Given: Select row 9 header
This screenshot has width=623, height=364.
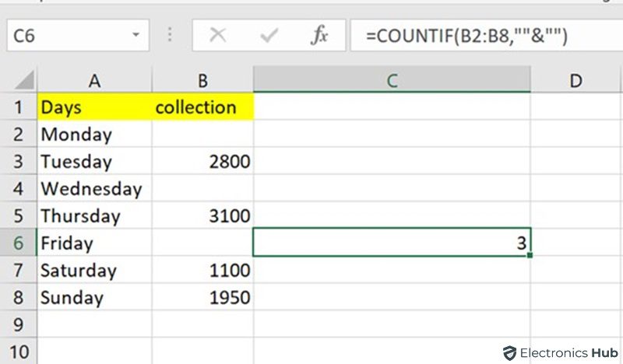Looking at the screenshot, I should [18, 324].
